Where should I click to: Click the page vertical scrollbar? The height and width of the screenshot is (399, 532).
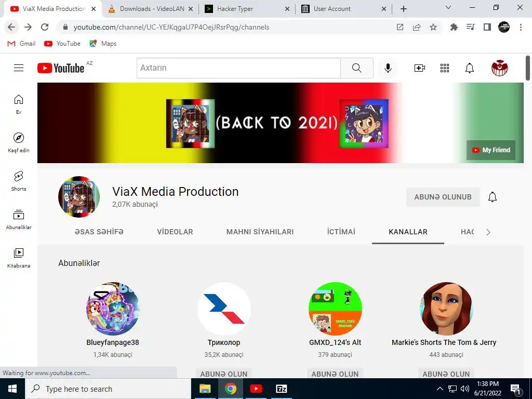tap(528, 68)
